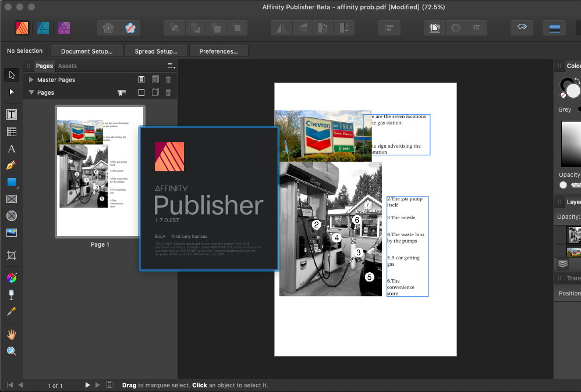This screenshot has width=581, height=392.
Task: Click the add page icon in Pages row
Action: point(141,92)
